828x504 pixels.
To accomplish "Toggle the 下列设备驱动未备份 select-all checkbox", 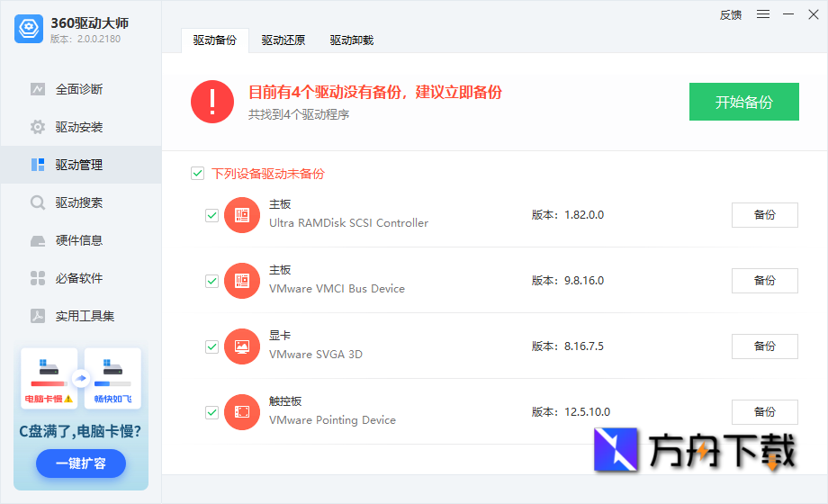I will click(197, 174).
